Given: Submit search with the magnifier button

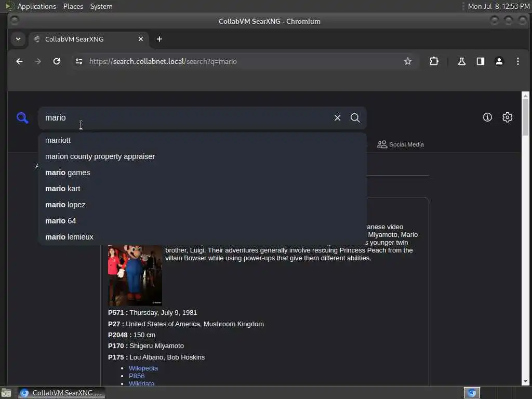Looking at the screenshot, I should point(355,118).
